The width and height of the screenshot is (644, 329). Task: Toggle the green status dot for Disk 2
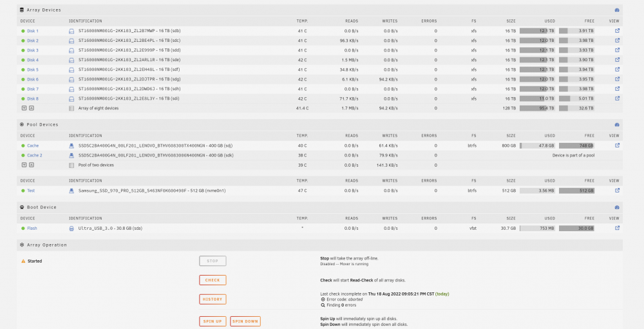tap(23, 41)
